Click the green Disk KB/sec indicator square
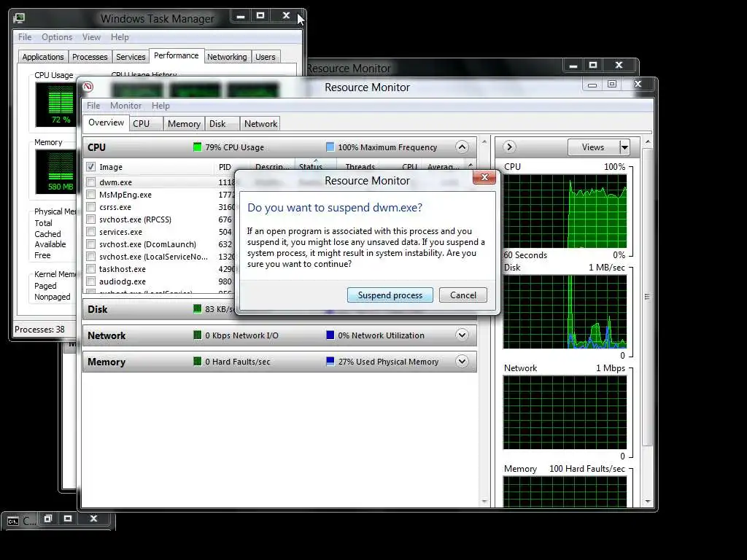The width and height of the screenshot is (747, 560). (x=197, y=309)
